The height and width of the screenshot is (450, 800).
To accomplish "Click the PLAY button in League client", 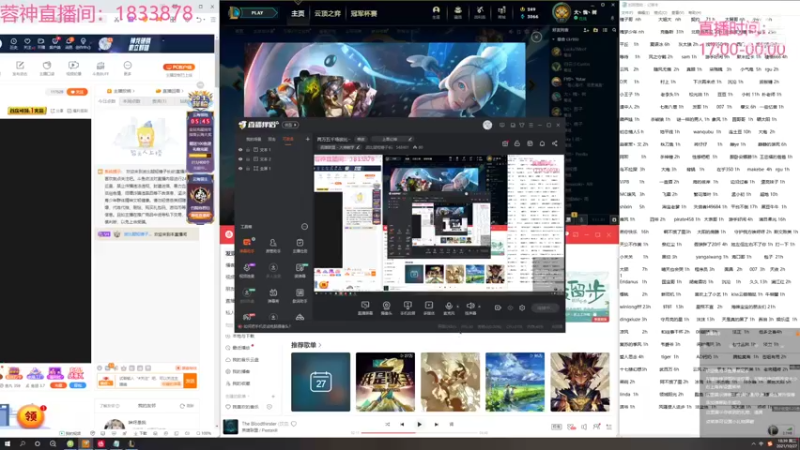I will 257,13.
